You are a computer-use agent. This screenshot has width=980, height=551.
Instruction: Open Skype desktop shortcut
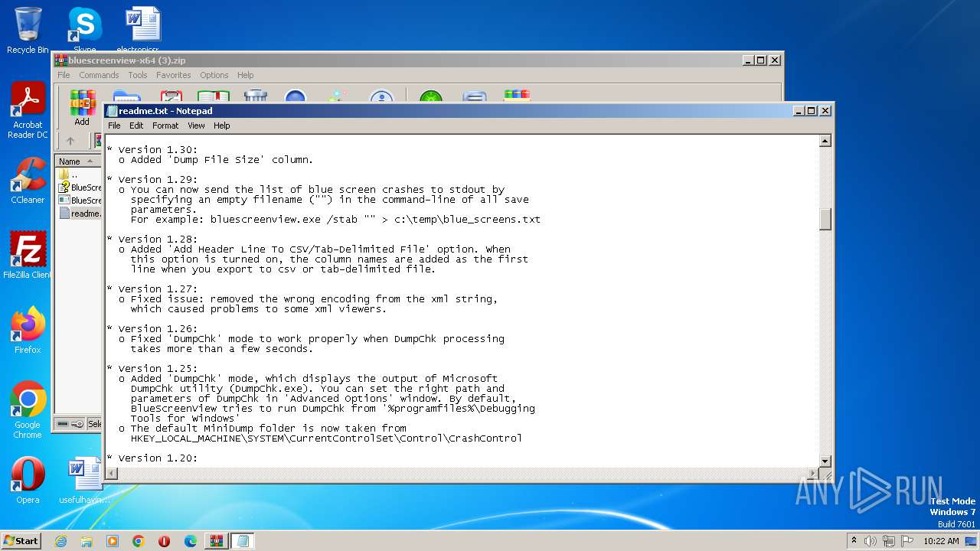click(x=84, y=29)
